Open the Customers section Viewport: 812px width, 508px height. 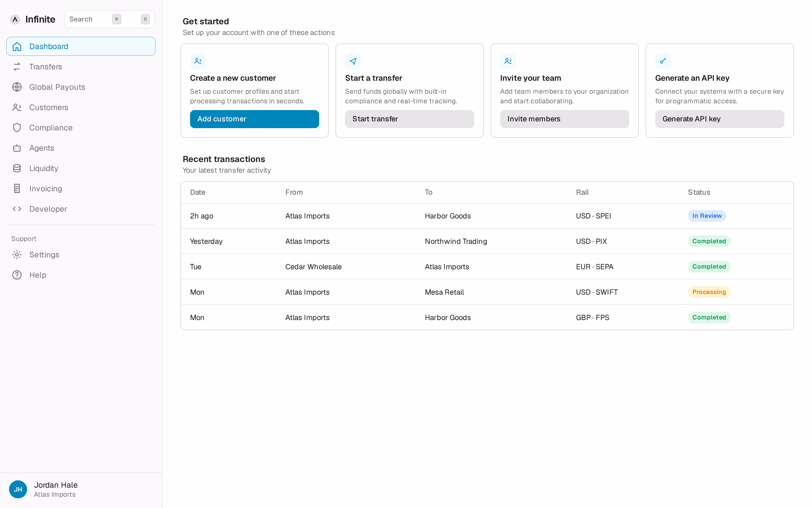pos(81,108)
